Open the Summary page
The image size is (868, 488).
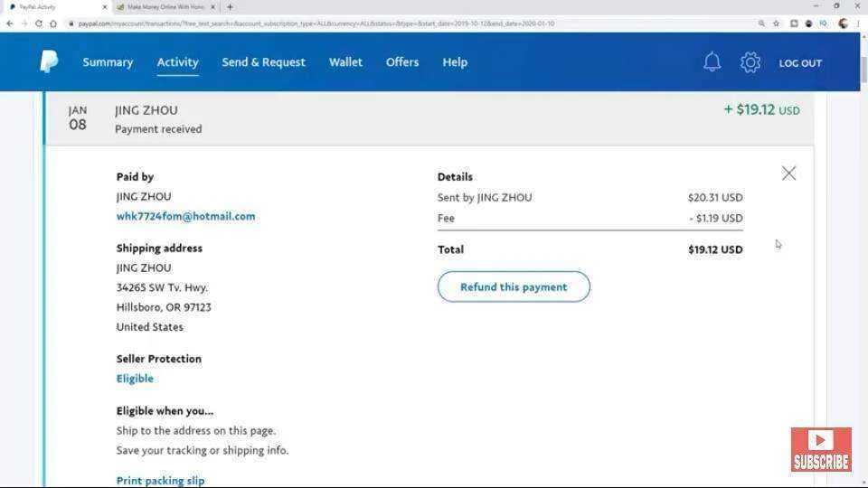[108, 62]
